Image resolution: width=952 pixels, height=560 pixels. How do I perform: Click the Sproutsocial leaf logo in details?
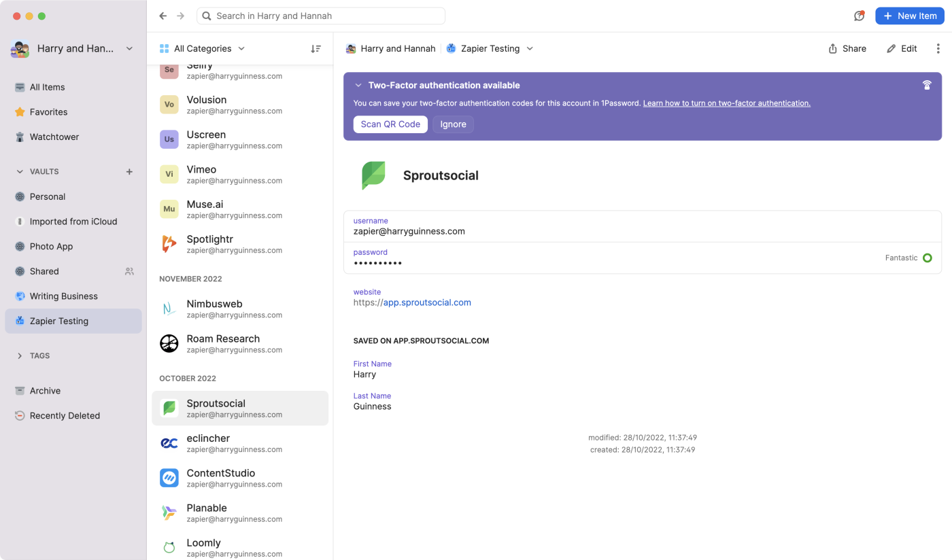(x=373, y=175)
